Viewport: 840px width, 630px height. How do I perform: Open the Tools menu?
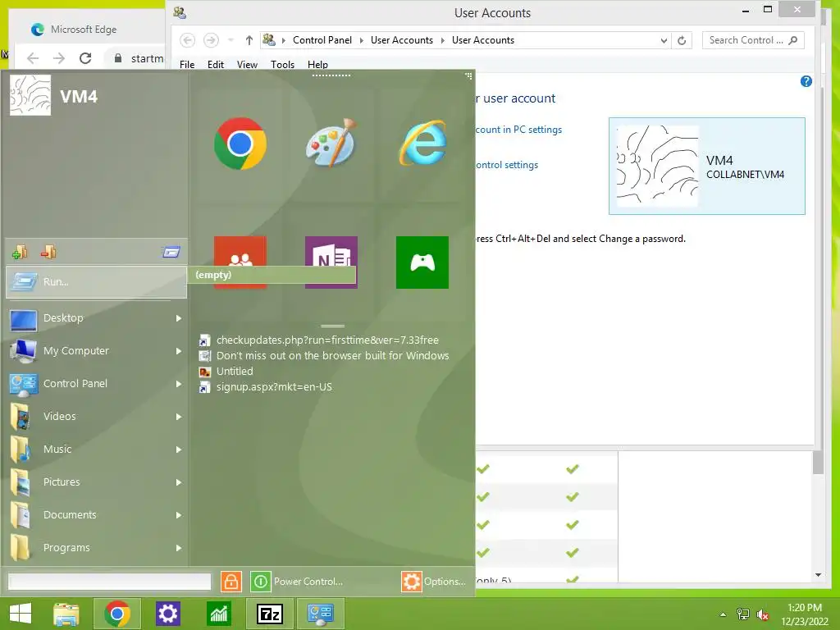(282, 64)
